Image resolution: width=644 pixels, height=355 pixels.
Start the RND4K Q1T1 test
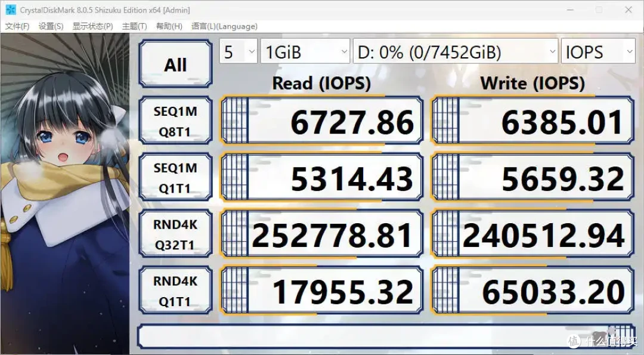(176, 291)
